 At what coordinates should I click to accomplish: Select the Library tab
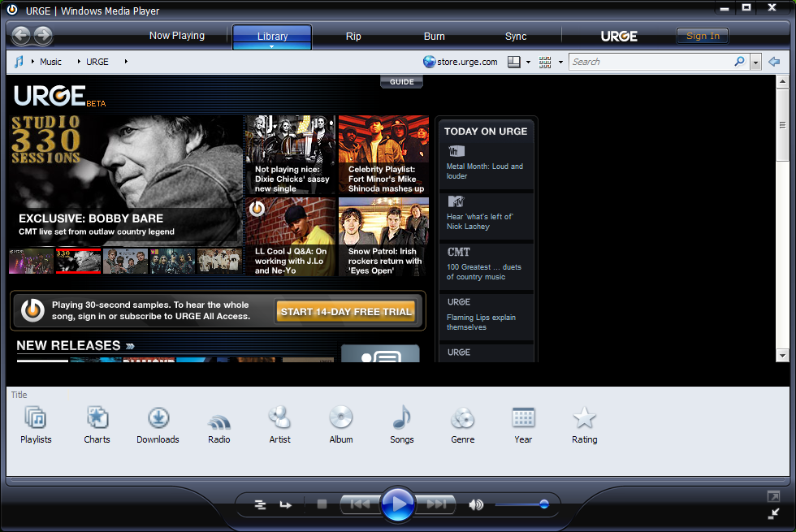pos(272,36)
